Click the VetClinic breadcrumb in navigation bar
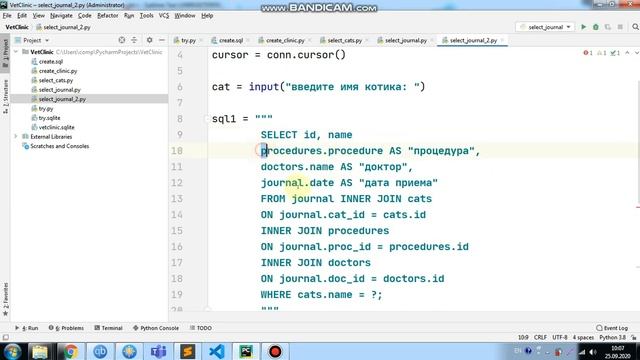The width and height of the screenshot is (640, 360). (x=17, y=27)
